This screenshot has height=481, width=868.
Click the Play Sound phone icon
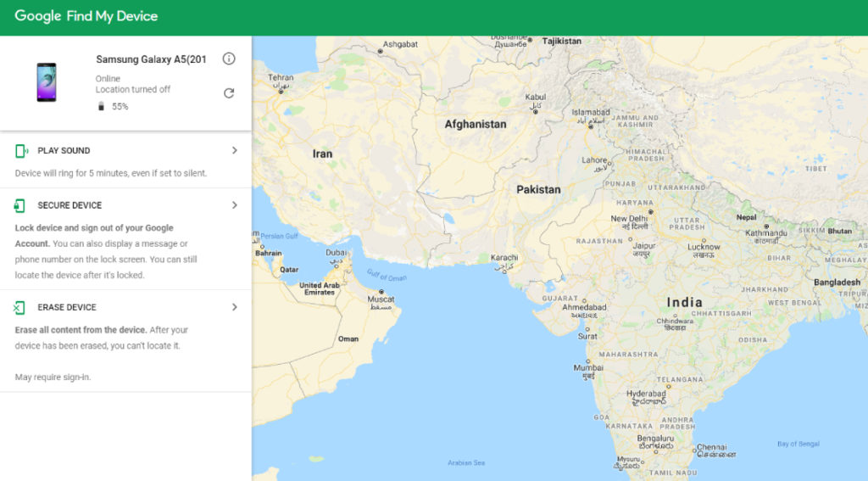pos(21,151)
